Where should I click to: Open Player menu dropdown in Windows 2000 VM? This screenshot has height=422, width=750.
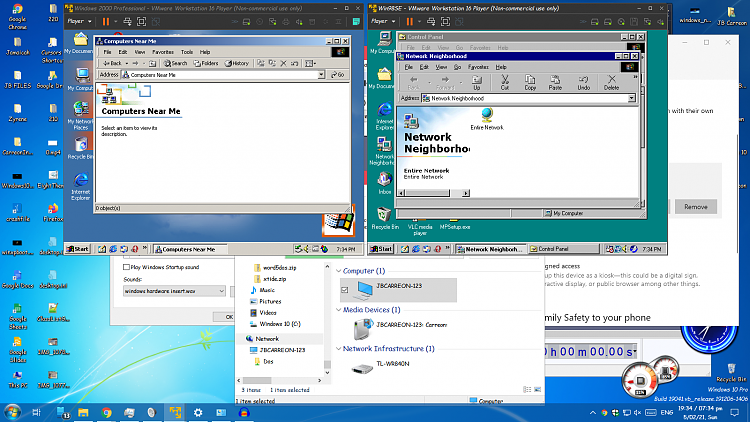[79, 22]
